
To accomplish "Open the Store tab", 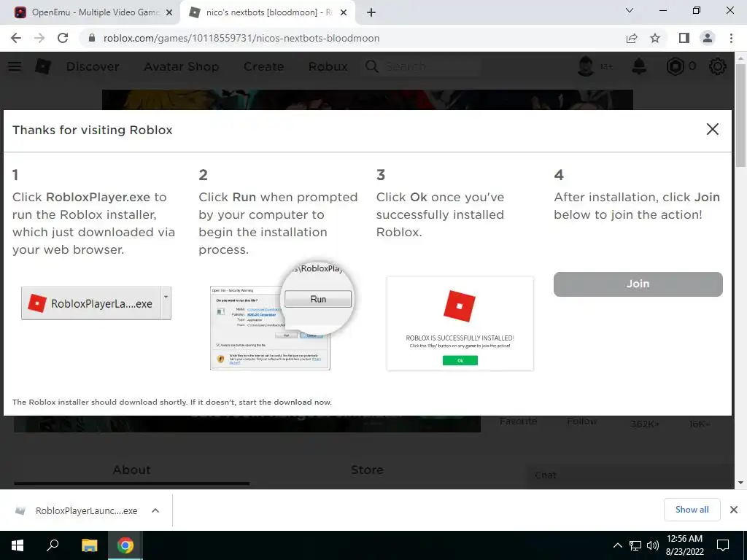I will point(367,470).
